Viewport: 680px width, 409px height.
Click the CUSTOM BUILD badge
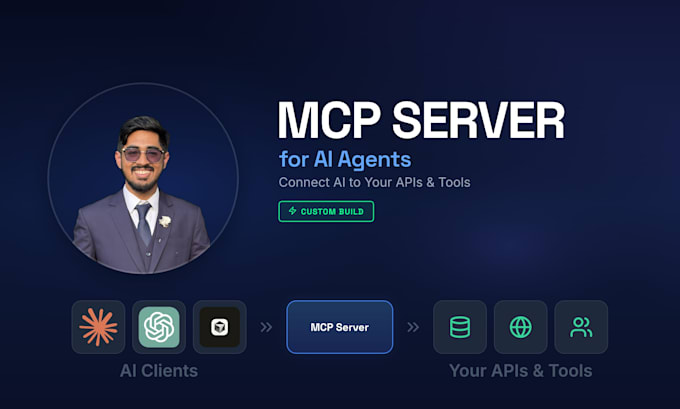(326, 211)
